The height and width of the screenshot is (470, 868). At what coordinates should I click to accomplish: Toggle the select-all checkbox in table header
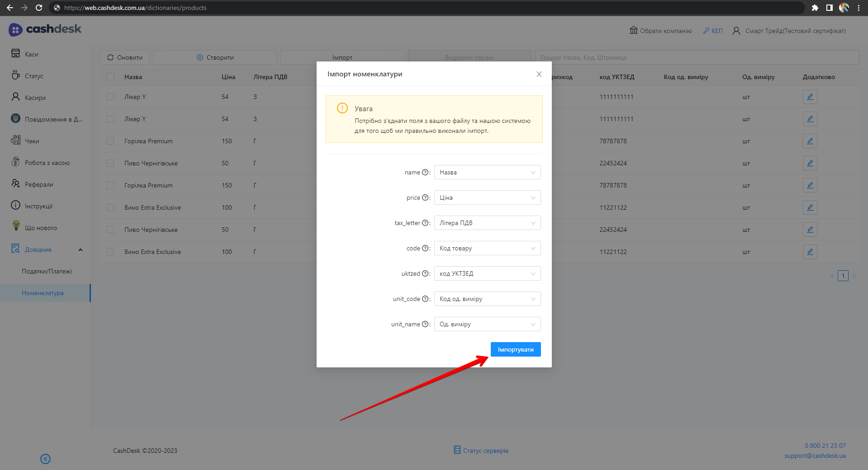tap(110, 77)
